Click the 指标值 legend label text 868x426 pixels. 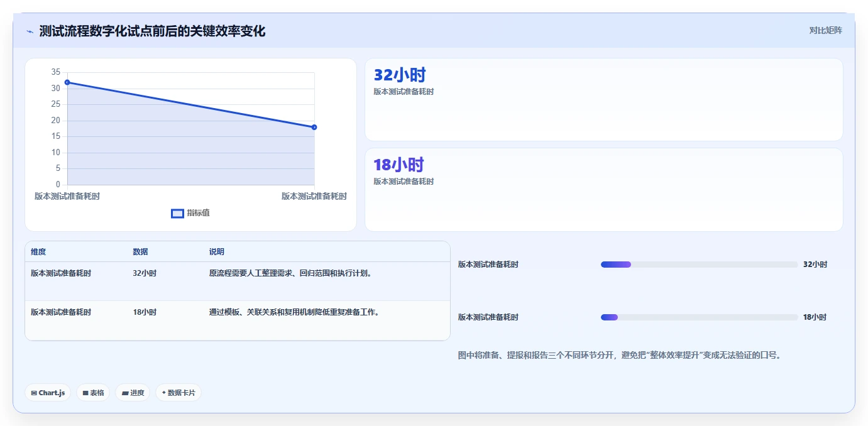tap(198, 213)
